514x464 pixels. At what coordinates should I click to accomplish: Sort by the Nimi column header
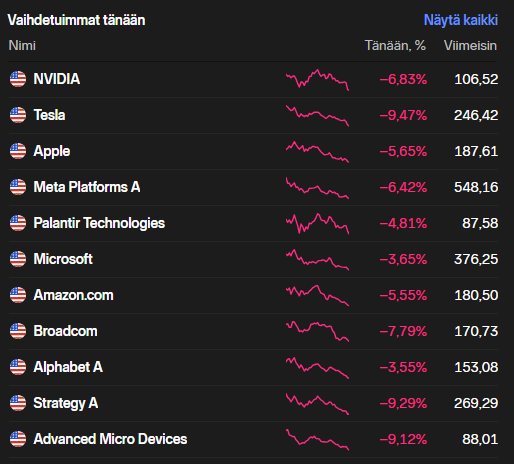tap(22, 46)
